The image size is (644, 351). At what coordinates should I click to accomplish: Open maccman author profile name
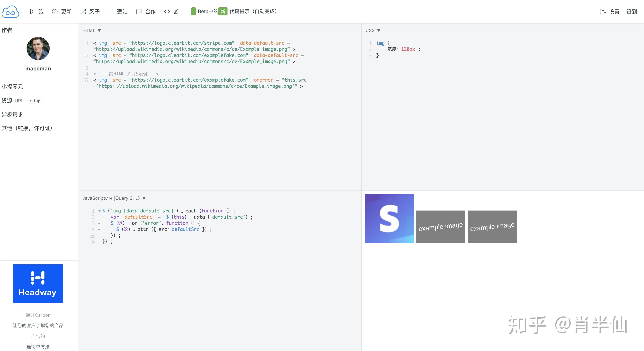tap(38, 69)
